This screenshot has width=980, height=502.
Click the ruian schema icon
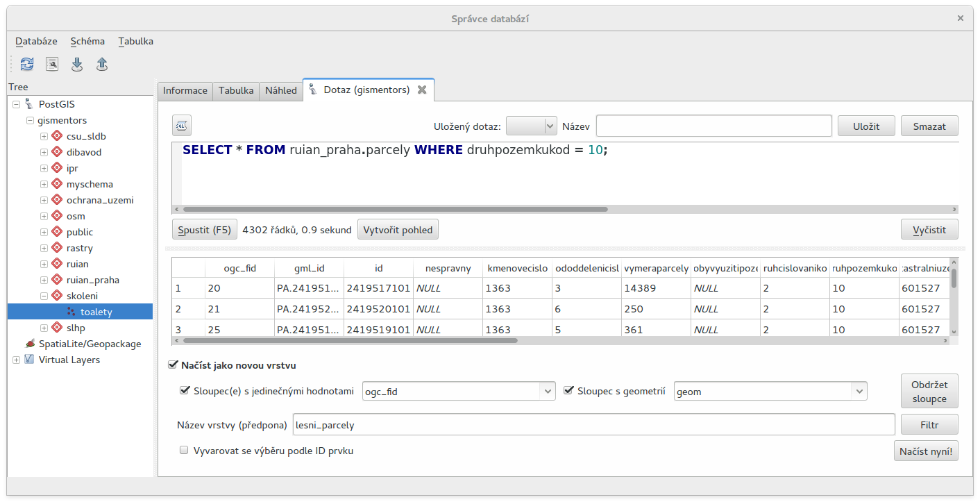click(57, 264)
